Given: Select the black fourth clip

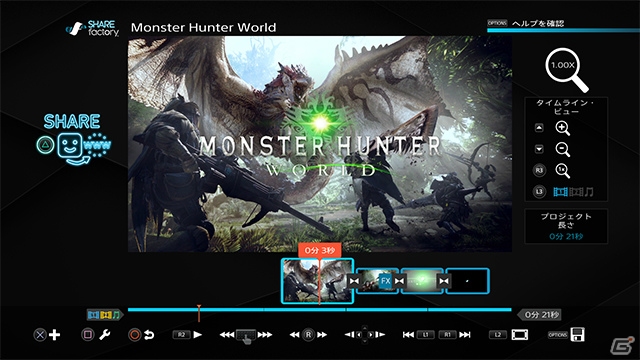Looking at the screenshot, I should tap(467, 281).
